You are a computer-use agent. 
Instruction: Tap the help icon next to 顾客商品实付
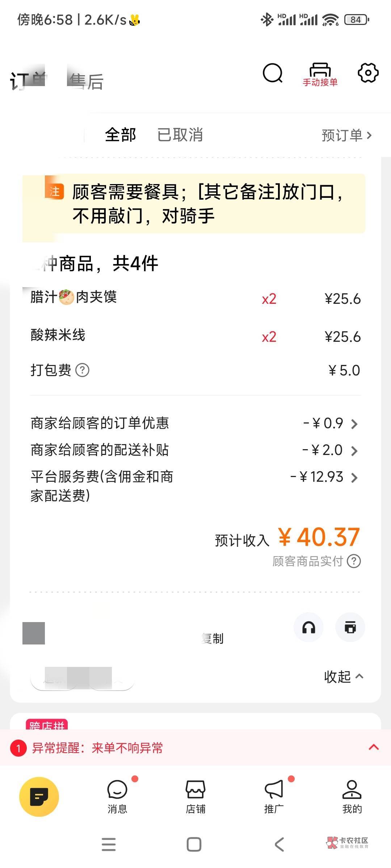pyautogui.click(x=354, y=561)
